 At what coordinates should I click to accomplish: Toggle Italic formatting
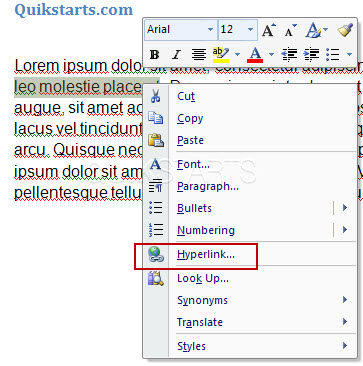pyautogui.click(x=176, y=54)
